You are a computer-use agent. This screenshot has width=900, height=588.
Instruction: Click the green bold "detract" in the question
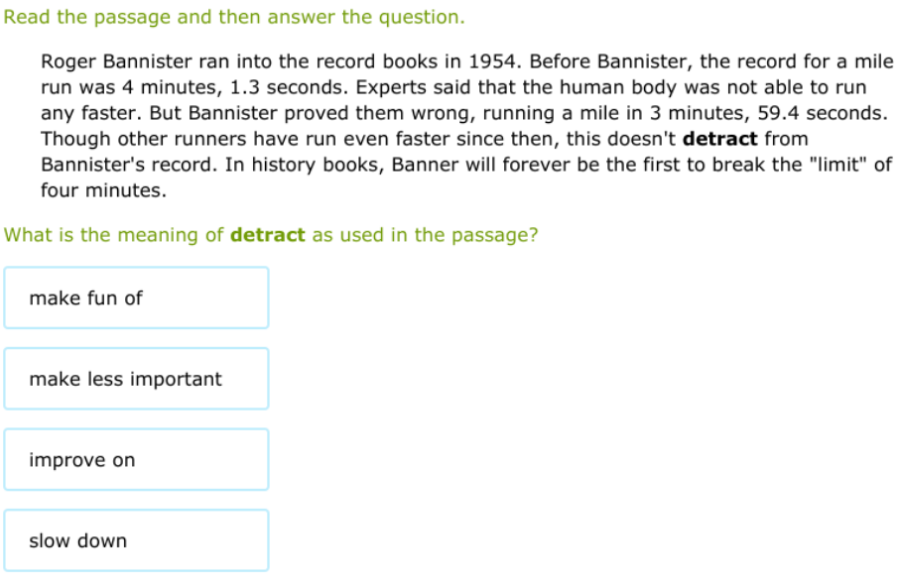click(268, 235)
